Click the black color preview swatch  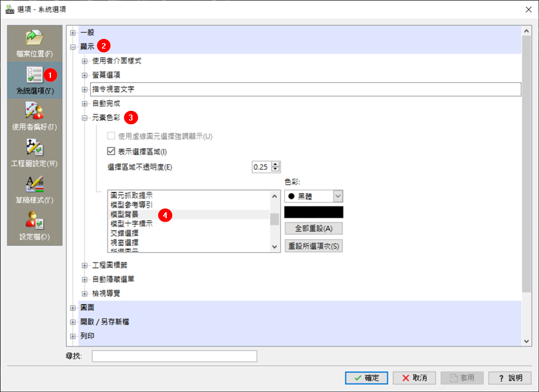pyautogui.click(x=314, y=212)
